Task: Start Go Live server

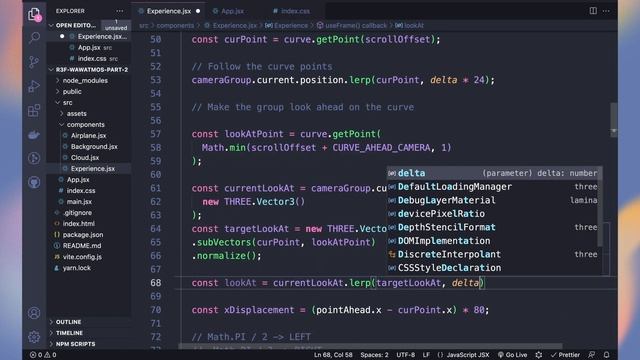Action: (x=512, y=355)
